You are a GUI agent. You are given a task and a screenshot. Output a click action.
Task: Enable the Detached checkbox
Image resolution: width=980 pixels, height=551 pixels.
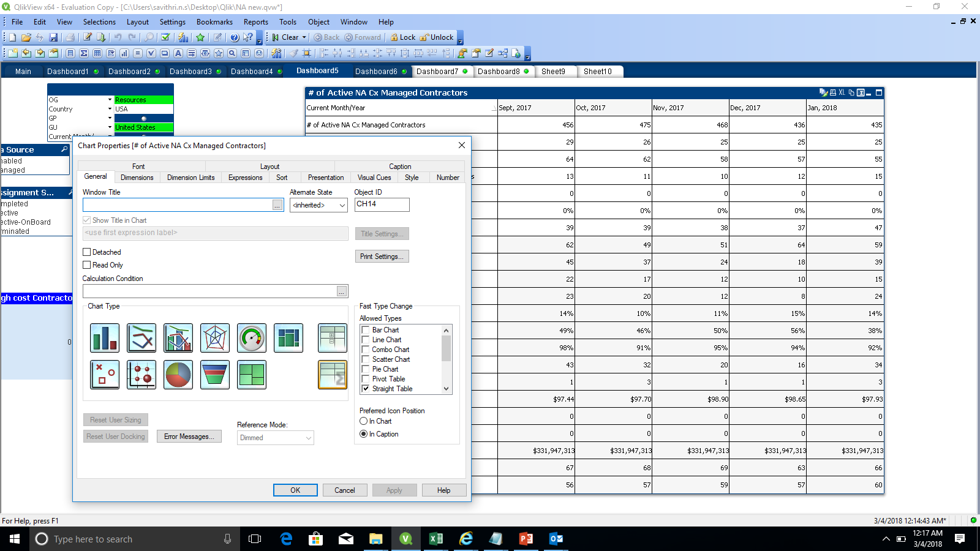87,252
